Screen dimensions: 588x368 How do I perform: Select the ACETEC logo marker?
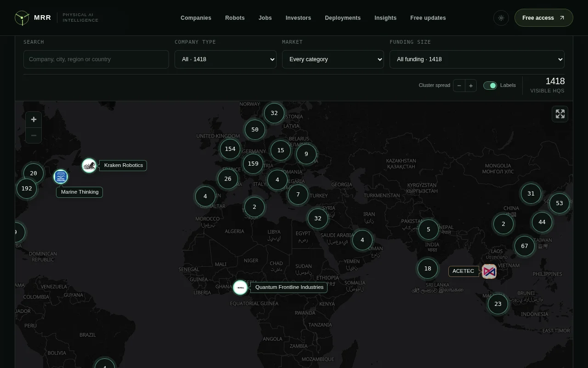tap(489, 271)
